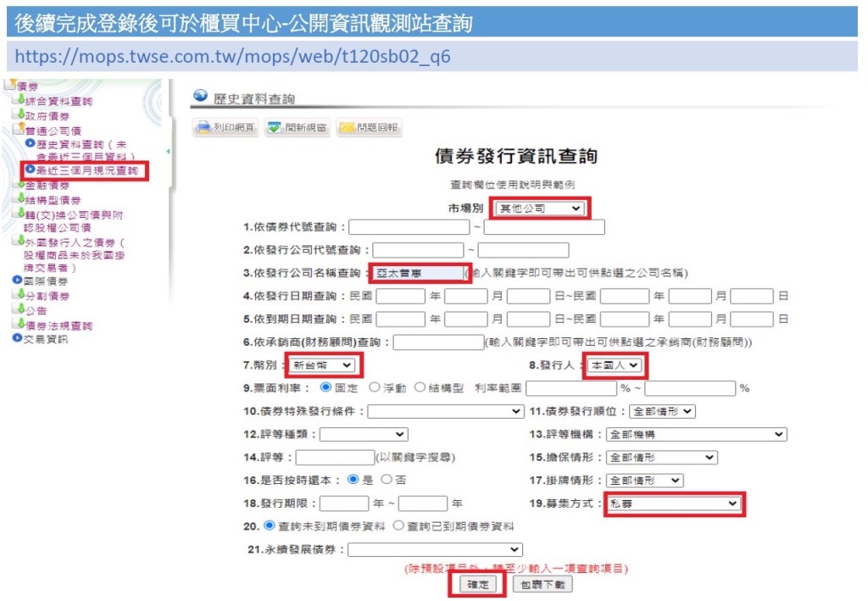Expand the 幣別 dropdown showing 新台幣
Viewport: 868px width, 601px height.
click(321, 365)
